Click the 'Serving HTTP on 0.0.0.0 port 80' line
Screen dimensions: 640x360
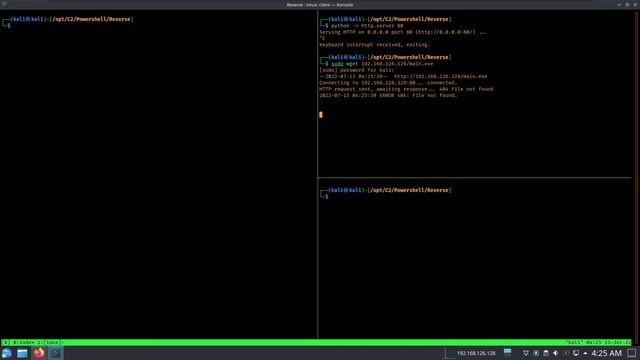pyautogui.click(x=402, y=32)
